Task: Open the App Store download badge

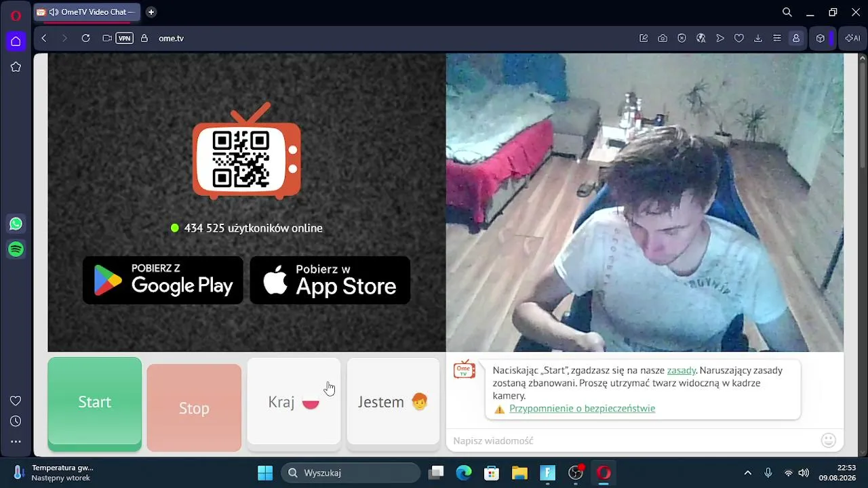Action: point(330,280)
